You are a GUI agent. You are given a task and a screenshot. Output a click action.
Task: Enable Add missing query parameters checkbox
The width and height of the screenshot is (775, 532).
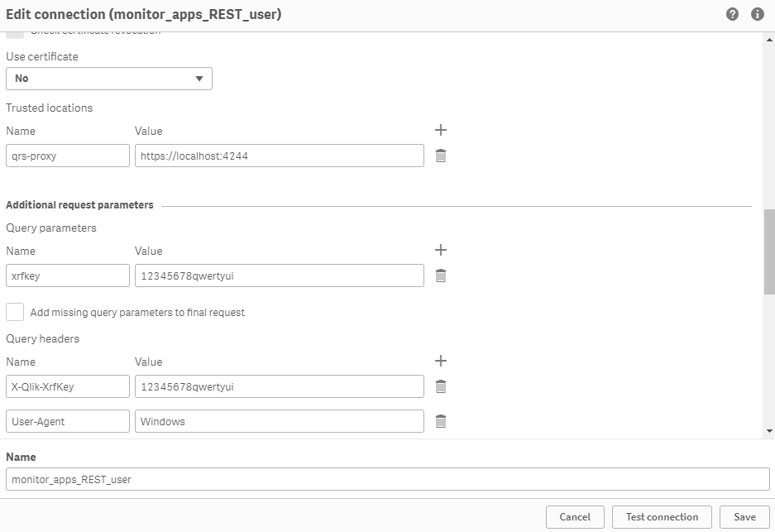coord(15,312)
